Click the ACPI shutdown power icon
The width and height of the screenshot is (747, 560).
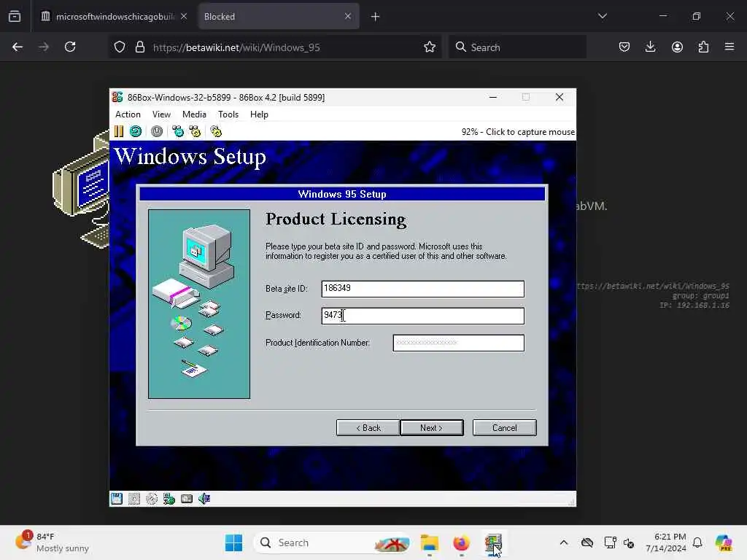tap(157, 131)
